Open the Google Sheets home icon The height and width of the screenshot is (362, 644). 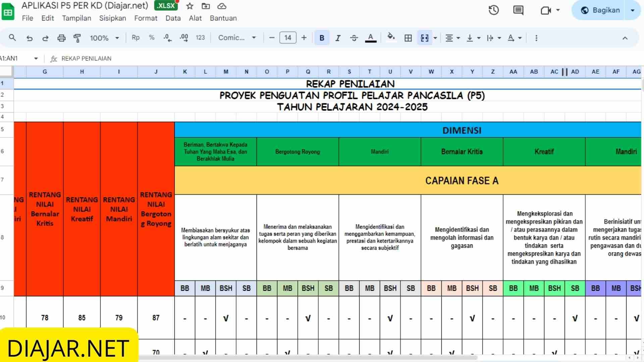coord(8,12)
